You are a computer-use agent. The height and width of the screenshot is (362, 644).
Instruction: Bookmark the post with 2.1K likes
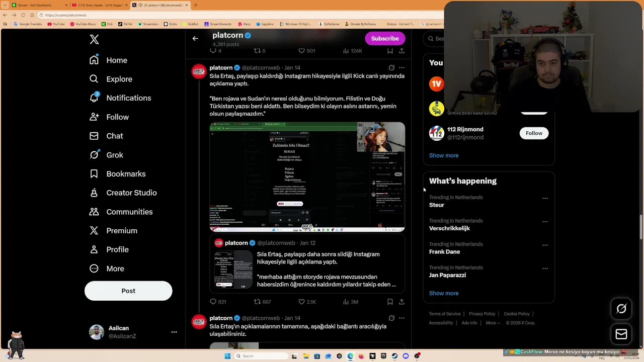390,302
